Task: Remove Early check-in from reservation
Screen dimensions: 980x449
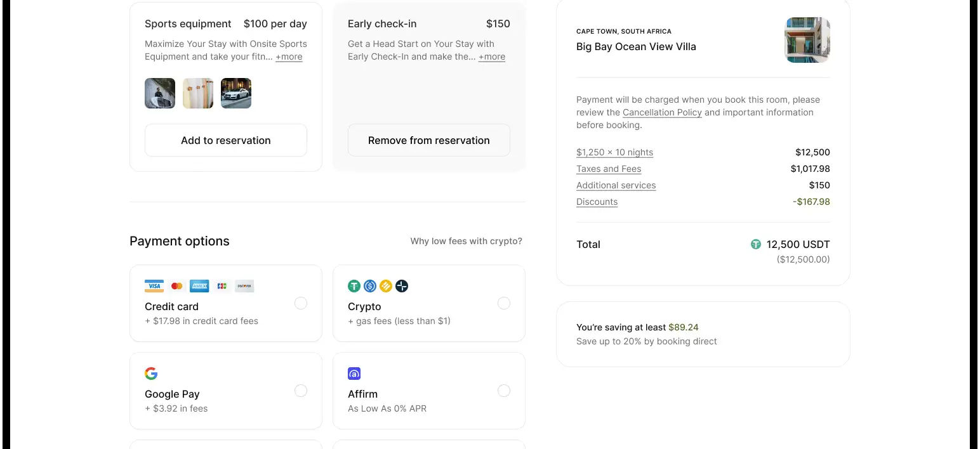Action: [x=429, y=140]
